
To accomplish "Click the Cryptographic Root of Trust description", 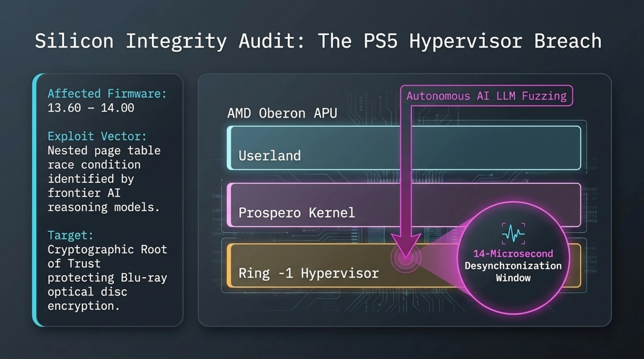I will [107, 278].
